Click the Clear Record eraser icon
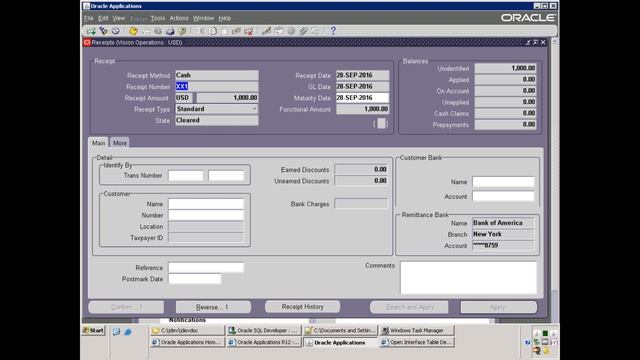 click(x=236, y=31)
